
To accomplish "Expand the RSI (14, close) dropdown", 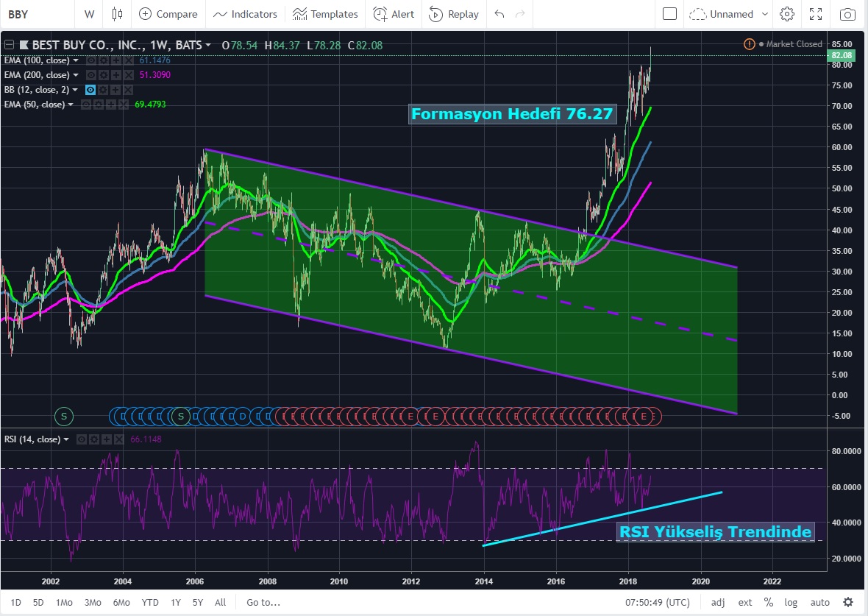I will click(66, 439).
